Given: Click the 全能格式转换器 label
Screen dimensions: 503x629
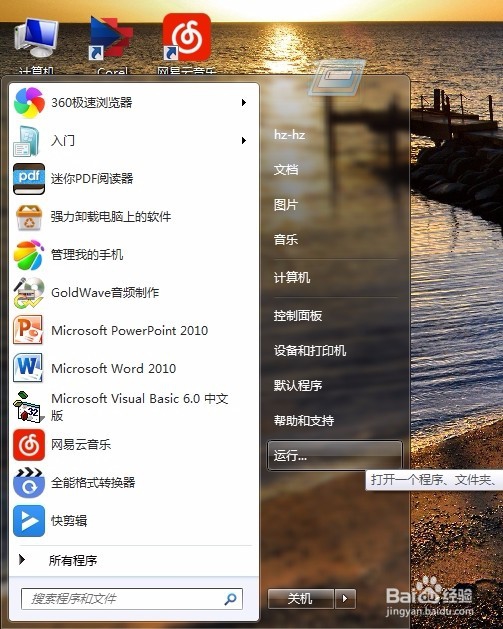Looking at the screenshot, I should (93, 483).
